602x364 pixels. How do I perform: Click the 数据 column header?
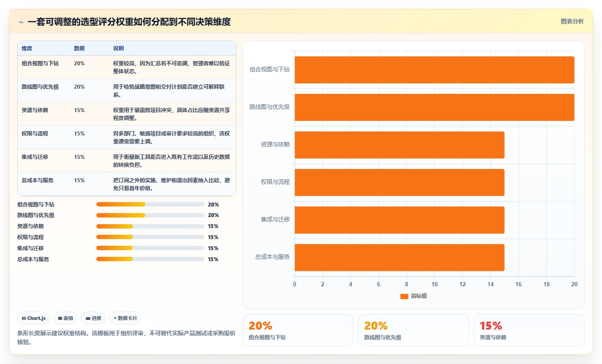(x=80, y=49)
